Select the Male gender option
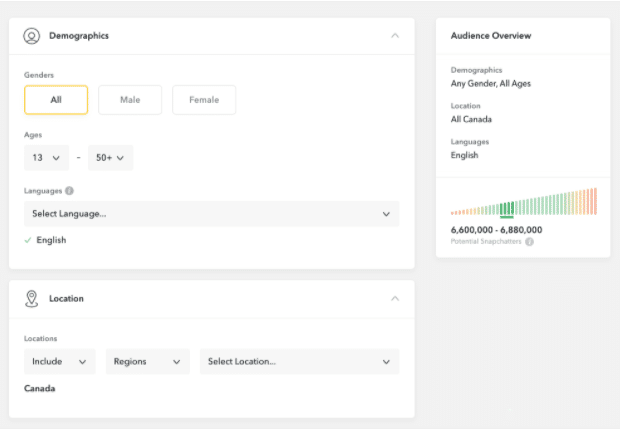Screen dimensions: 620x433 tap(130, 100)
